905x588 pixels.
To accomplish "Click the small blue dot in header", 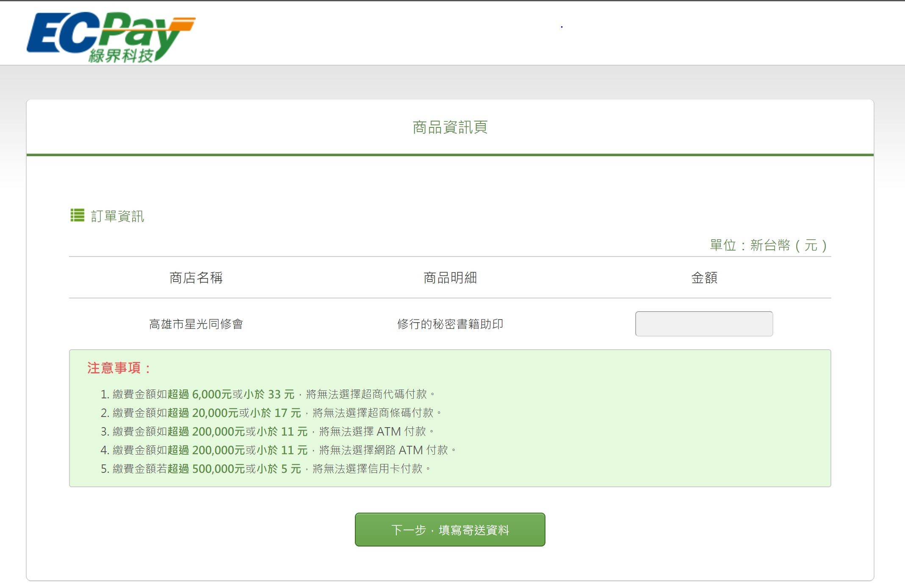I will [x=562, y=27].
